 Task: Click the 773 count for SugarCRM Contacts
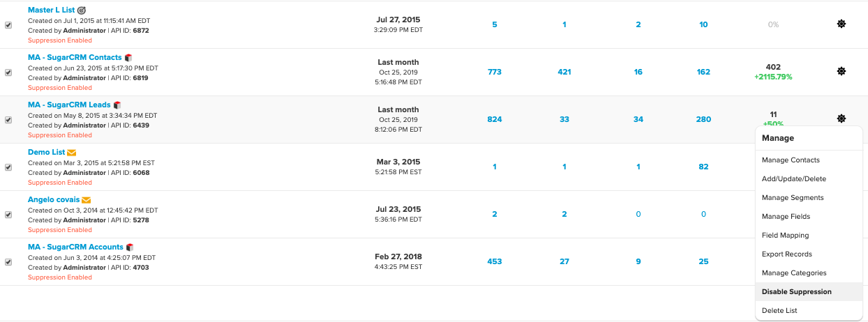pyautogui.click(x=495, y=72)
